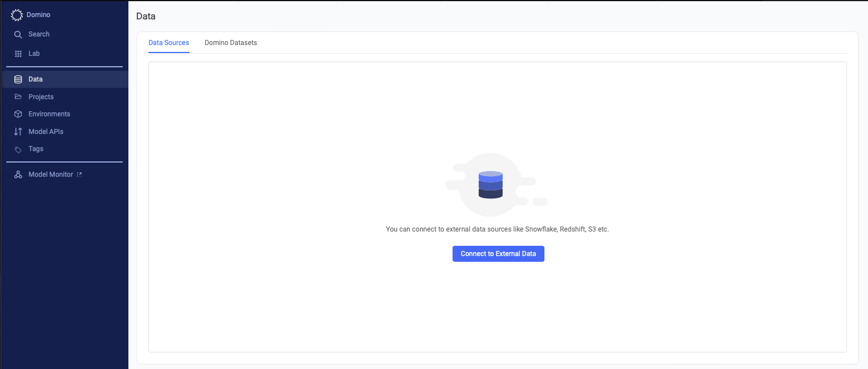Screen dimensions: 868x369
Task: Go to Model APIs in the sidebar
Action: coord(46,131)
